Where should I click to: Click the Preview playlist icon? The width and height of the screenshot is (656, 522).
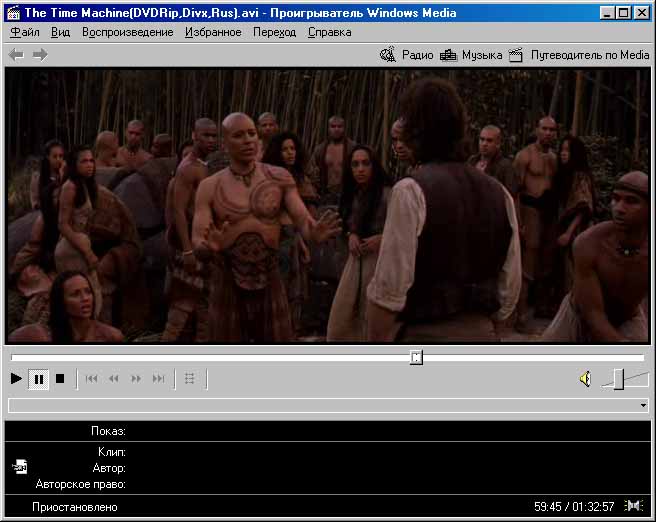190,379
